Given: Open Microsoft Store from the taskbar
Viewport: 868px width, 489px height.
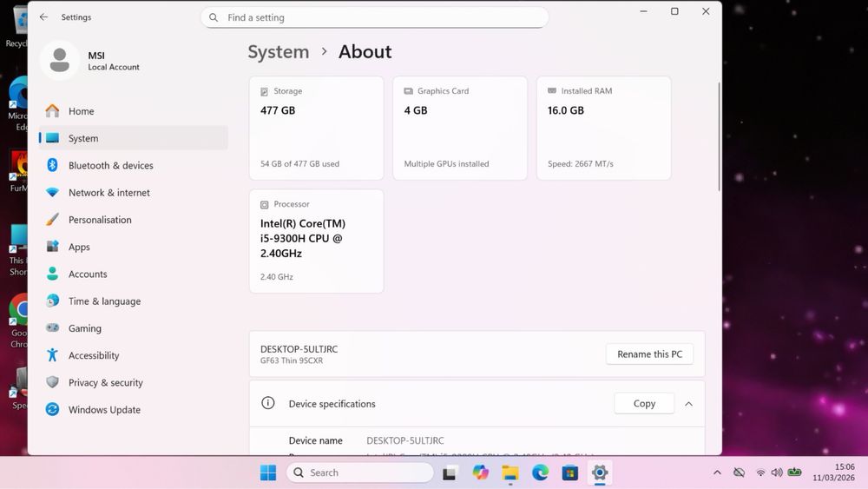Looking at the screenshot, I should pos(570,472).
